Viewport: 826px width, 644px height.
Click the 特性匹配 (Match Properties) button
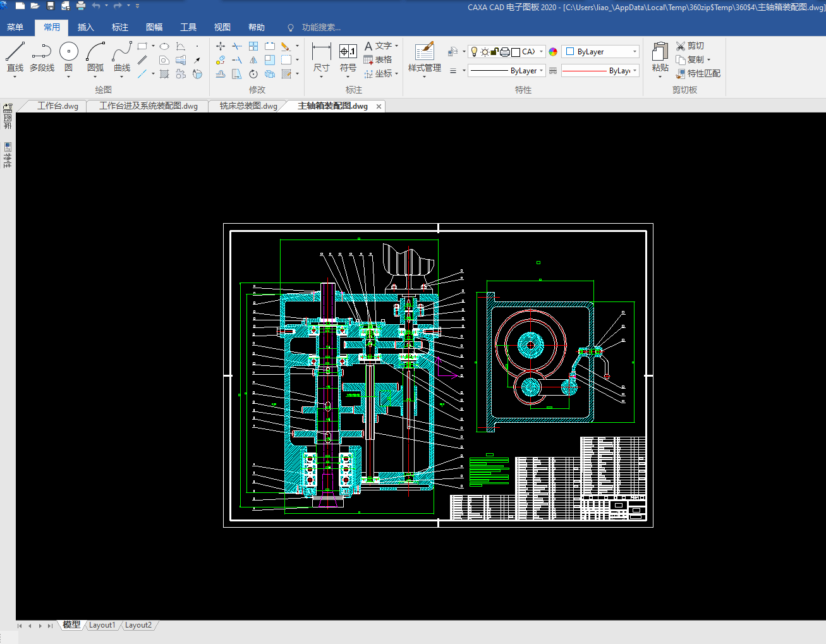pyautogui.click(x=698, y=73)
